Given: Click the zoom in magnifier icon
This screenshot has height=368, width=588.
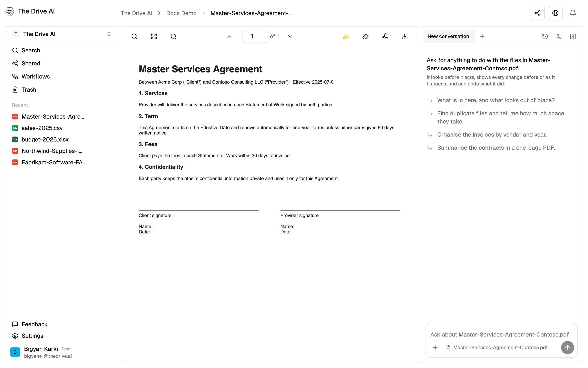Looking at the screenshot, I should (x=134, y=37).
